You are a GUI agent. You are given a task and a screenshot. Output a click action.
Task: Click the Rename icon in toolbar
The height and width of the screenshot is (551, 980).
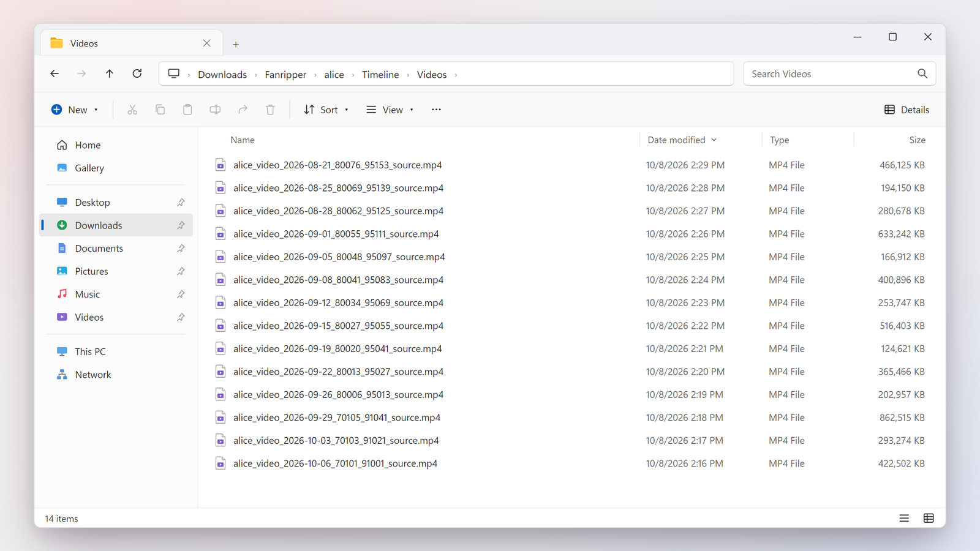[x=215, y=110]
